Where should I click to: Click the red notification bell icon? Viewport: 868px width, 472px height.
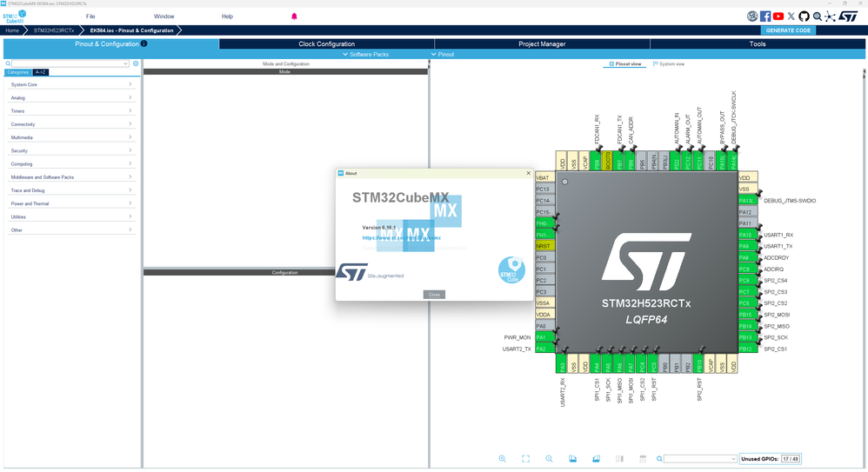(294, 16)
